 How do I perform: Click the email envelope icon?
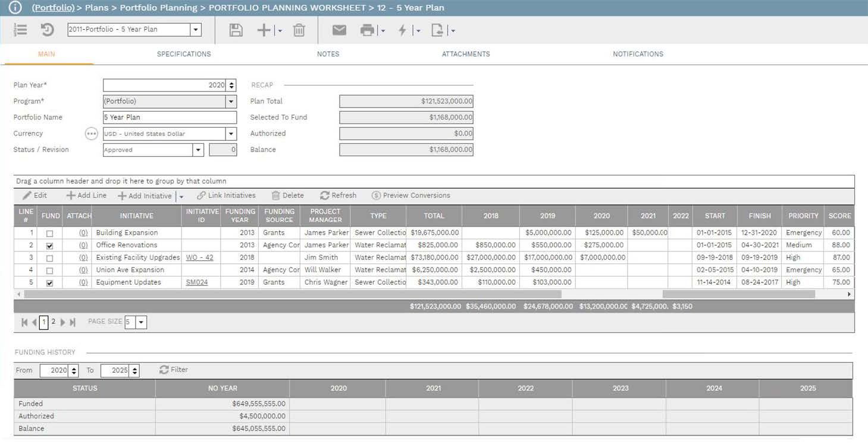pyautogui.click(x=339, y=30)
